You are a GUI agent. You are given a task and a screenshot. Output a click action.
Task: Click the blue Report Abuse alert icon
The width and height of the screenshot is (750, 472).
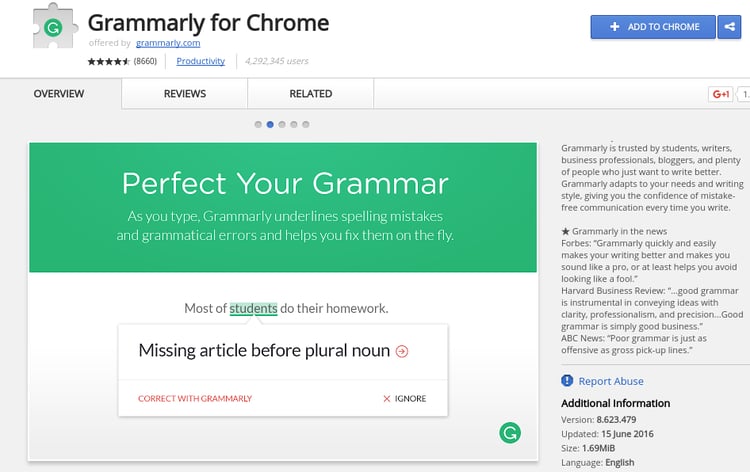coord(568,381)
